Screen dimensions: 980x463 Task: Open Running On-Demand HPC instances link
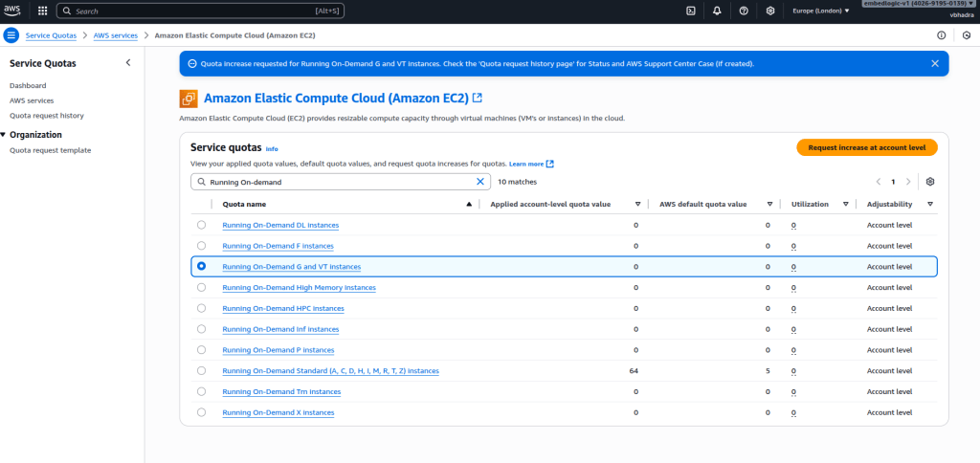pos(282,308)
